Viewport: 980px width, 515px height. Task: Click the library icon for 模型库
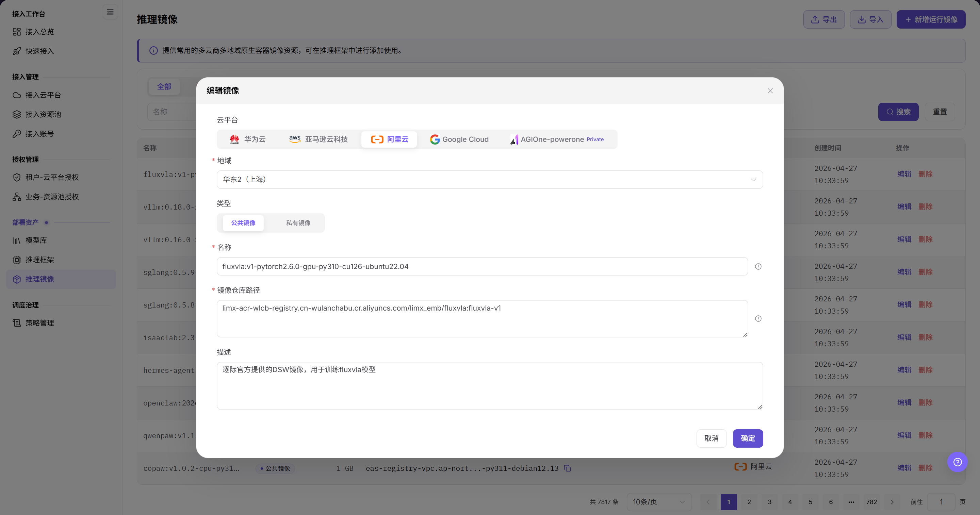pyautogui.click(x=17, y=240)
